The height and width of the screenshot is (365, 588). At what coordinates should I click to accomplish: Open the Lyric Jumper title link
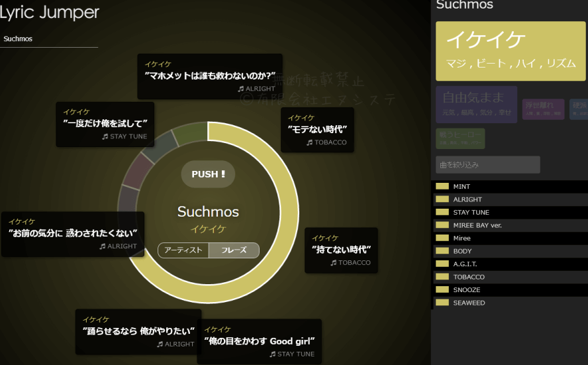tap(49, 12)
